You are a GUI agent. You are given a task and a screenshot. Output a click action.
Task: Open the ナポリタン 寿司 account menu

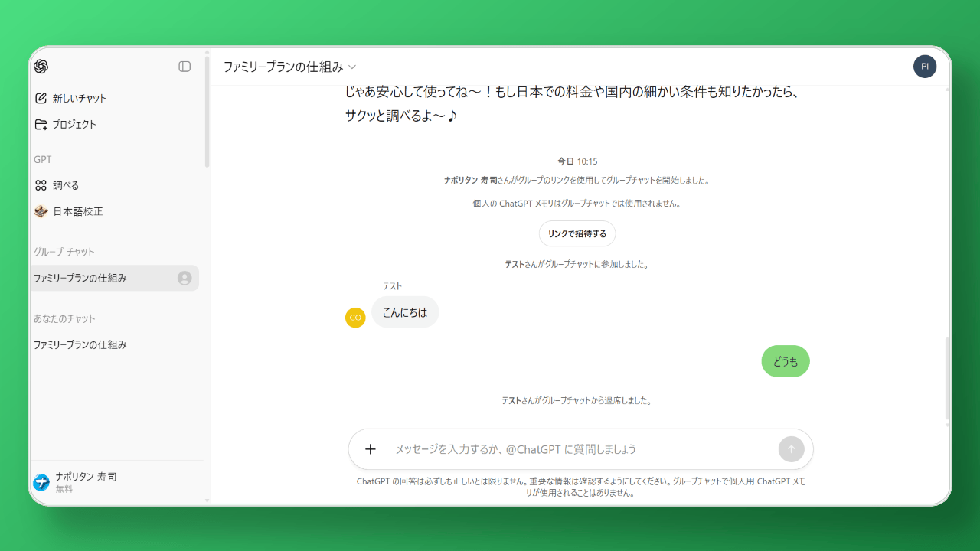pyautogui.click(x=84, y=481)
